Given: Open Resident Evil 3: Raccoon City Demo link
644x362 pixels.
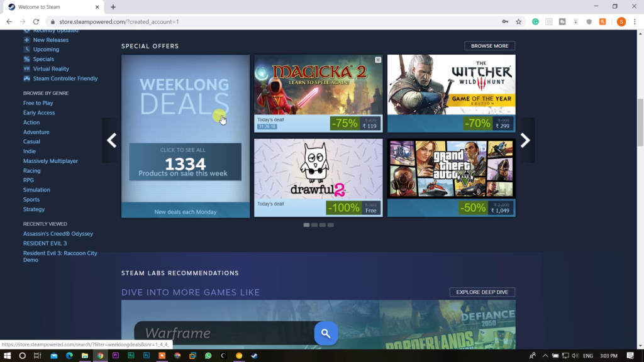Looking at the screenshot, I should (60, 256).
